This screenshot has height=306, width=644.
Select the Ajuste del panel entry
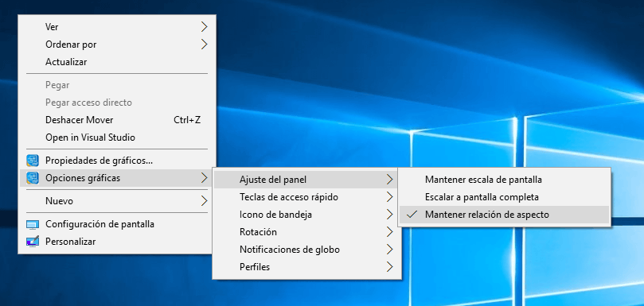(306, 180)
